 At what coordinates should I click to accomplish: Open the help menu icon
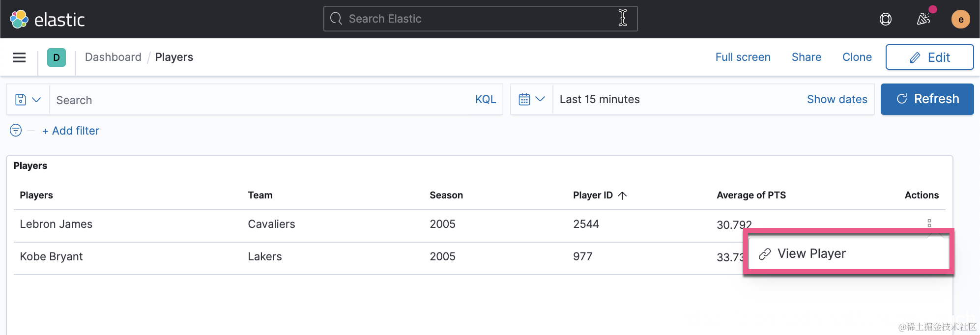(x=885, y=19)
